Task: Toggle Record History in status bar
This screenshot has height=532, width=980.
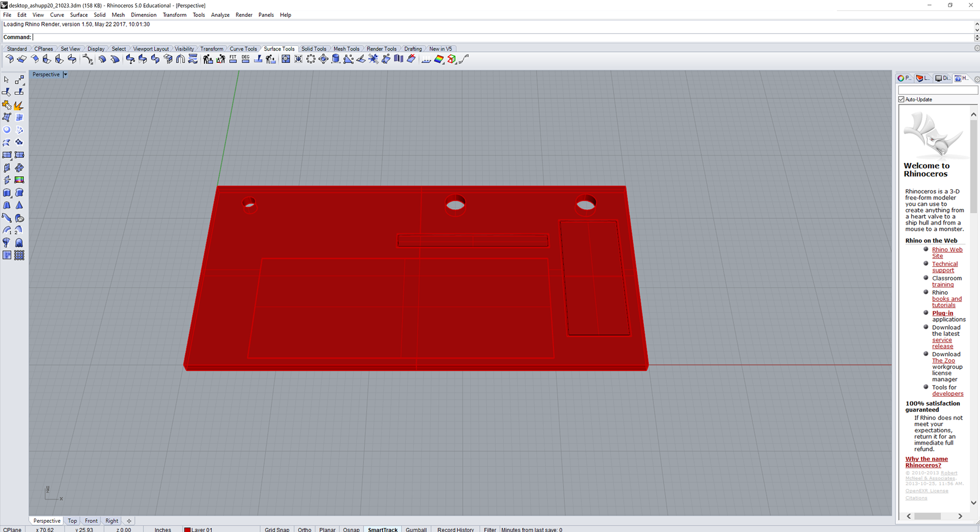Action: [x=455, y=529]
